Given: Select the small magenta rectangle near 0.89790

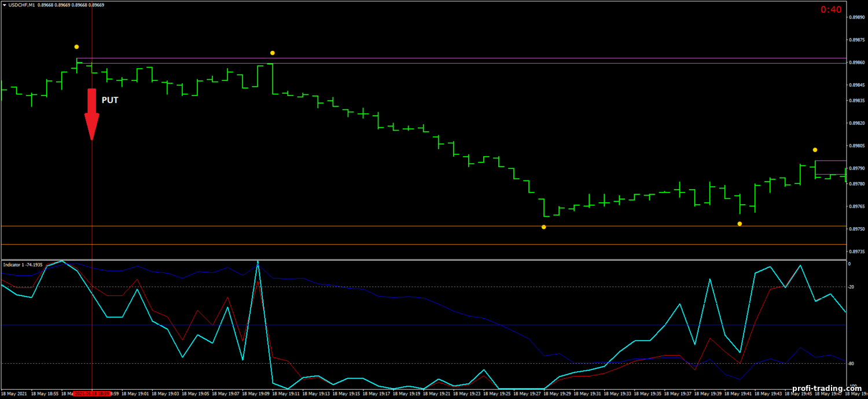Looking at the screenshot, I should point(830,168).
